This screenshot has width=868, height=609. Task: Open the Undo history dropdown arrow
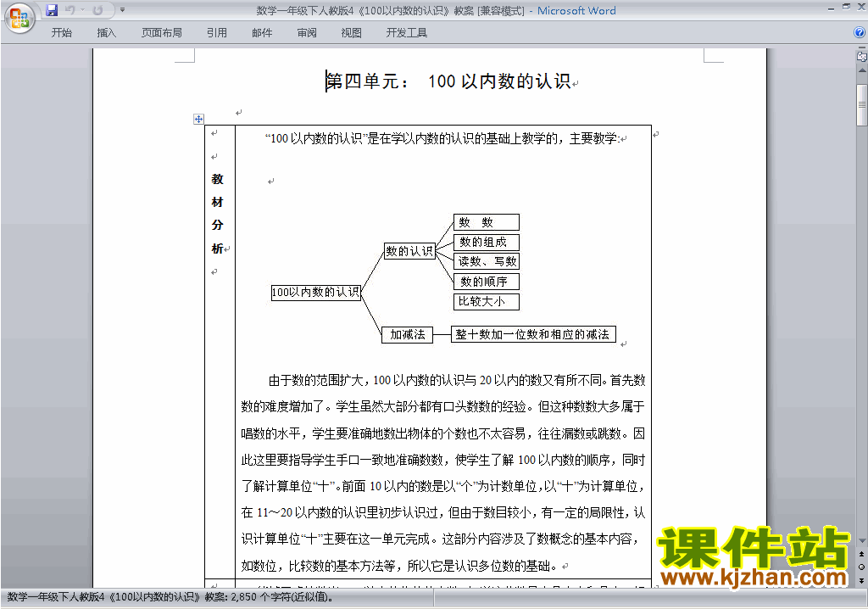tap(82, 10)
